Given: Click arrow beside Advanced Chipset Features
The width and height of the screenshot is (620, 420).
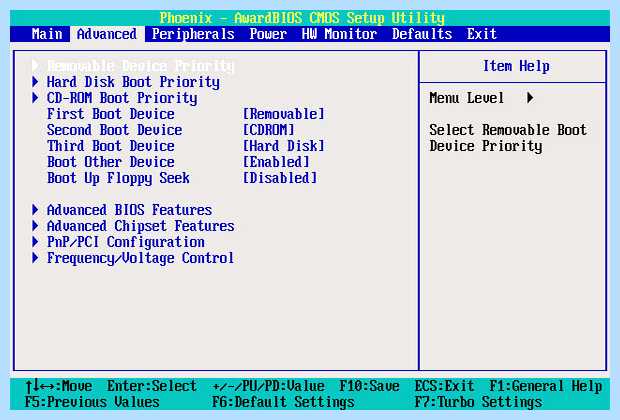Looking at the screenshot, I should 36,225.
